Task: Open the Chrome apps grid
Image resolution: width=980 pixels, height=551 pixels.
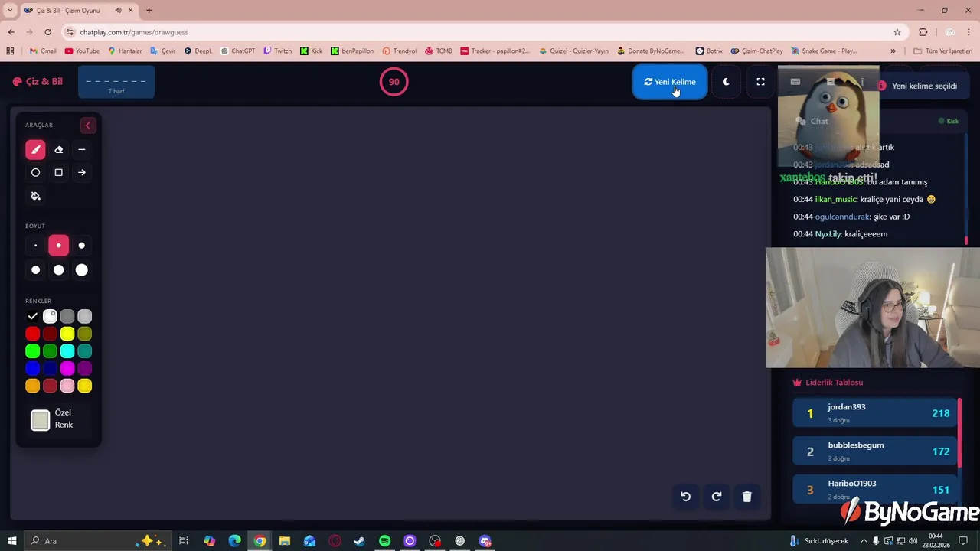Action: tap(10, 51)
